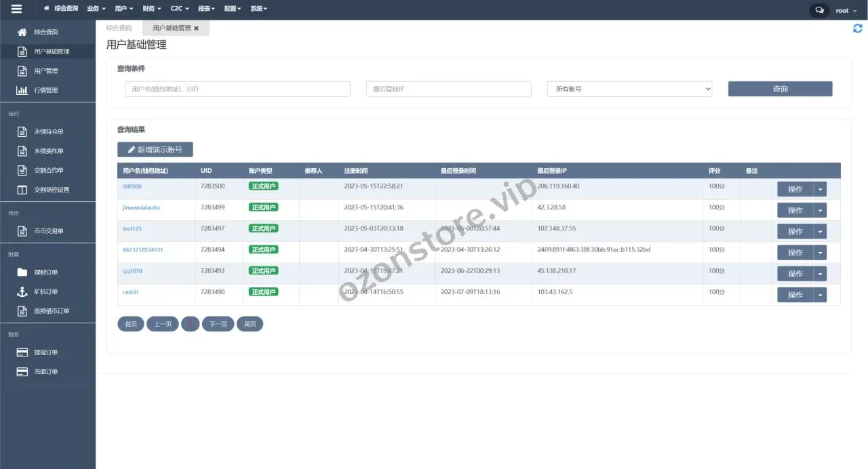Expand 操作 dropdown arrow for user 000000
This screenshot has height=469, width=868.
(820, 189)
